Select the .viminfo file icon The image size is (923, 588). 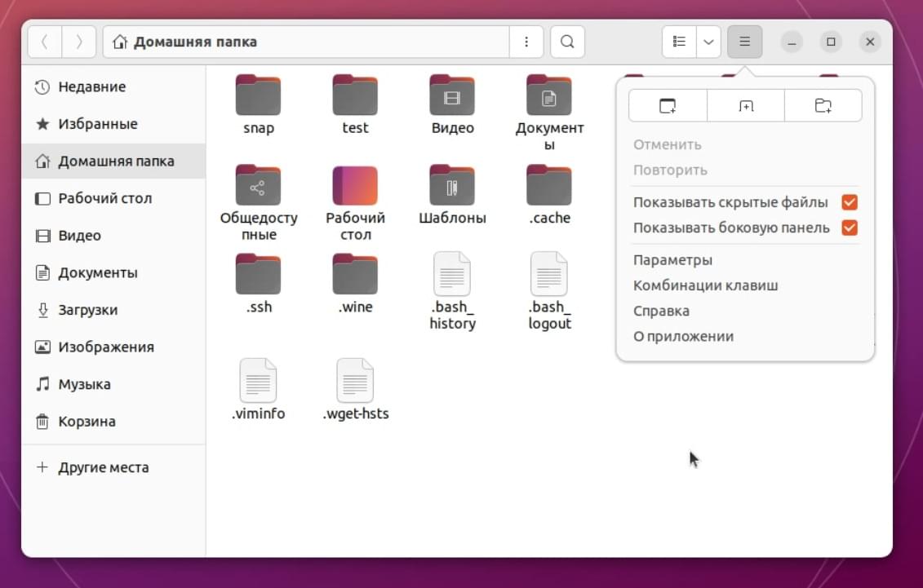coord(259,380)
